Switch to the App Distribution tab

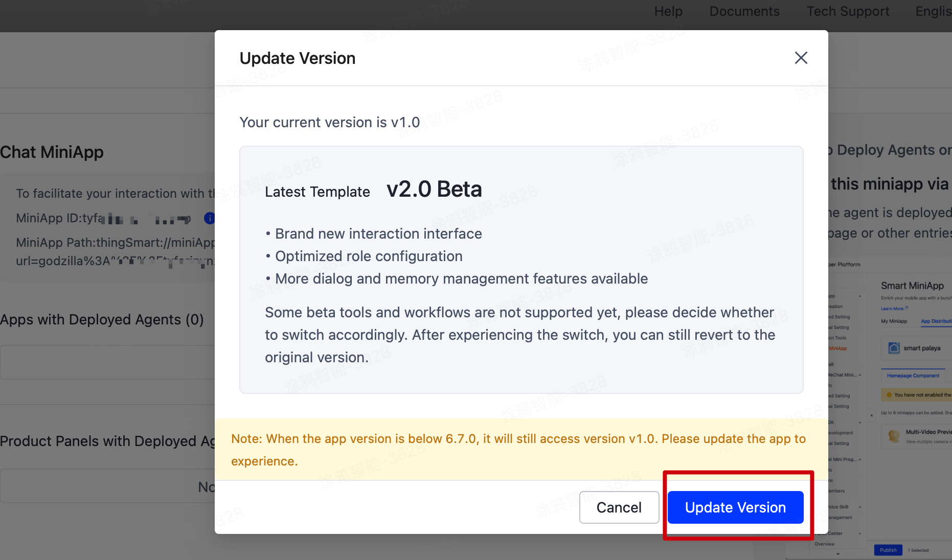click(937, 321)
